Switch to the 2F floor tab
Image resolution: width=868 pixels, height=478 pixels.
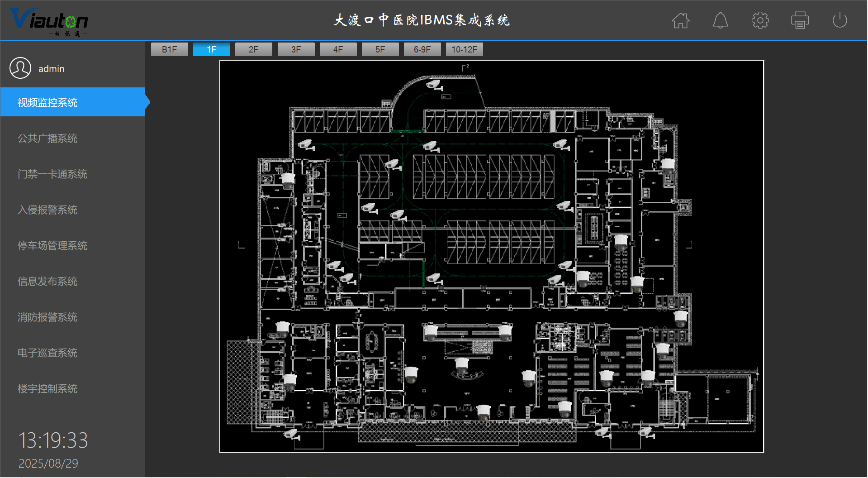pos(253,49)
